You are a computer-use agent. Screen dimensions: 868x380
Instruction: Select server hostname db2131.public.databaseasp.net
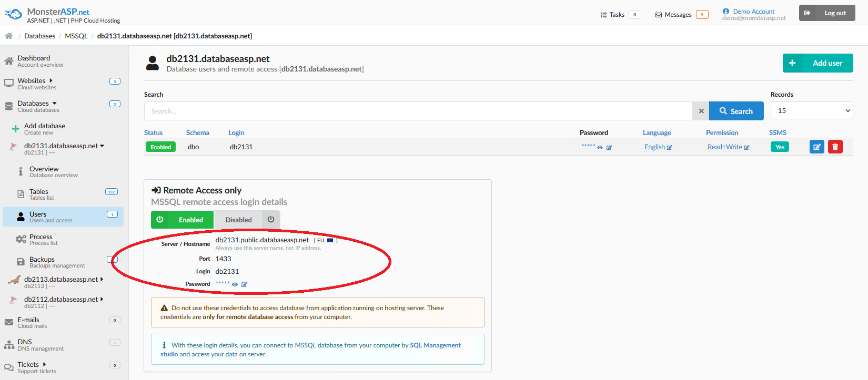(x=262, y=240)
